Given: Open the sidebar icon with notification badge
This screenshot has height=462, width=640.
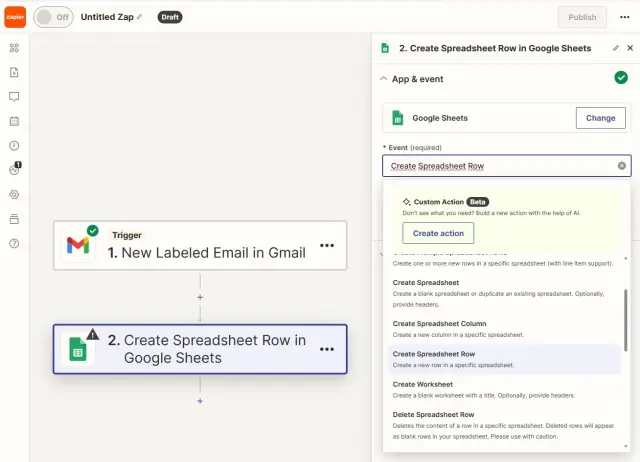Looking at the screenshot, I should click(14, 170).
